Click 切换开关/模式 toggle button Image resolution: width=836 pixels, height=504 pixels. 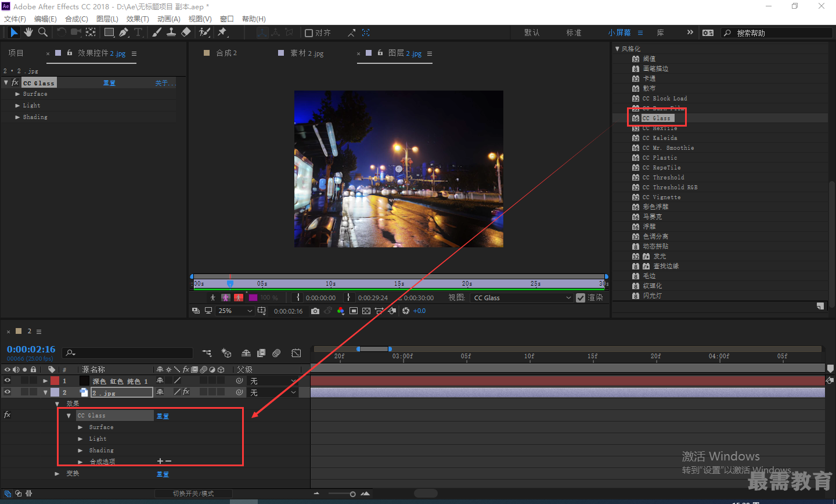point(193,494)
